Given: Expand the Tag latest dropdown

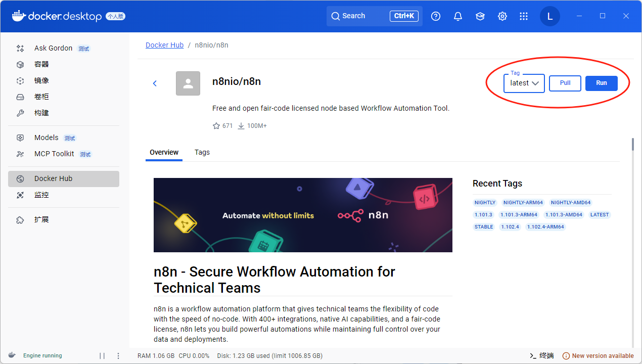Looking at the screenshot, I should [x=524, y=83].
